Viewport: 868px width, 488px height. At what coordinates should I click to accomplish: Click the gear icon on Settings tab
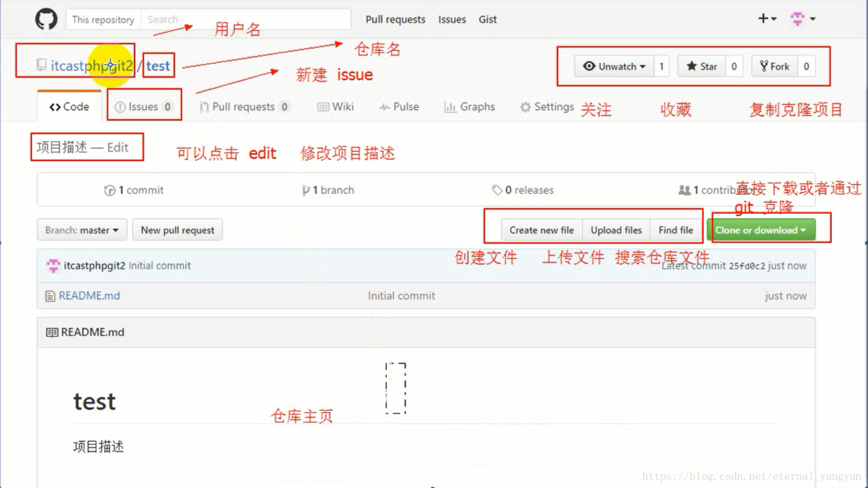pyautogui.click(x=525, y=107)
